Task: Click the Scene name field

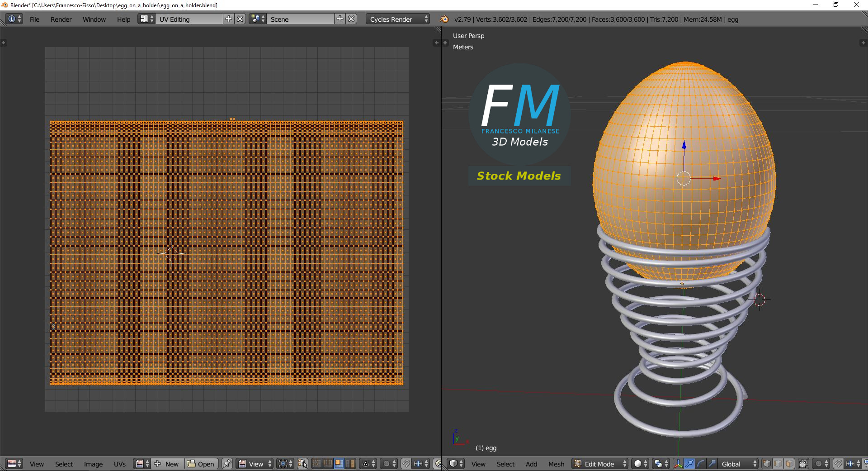Action: click(301, 19)
